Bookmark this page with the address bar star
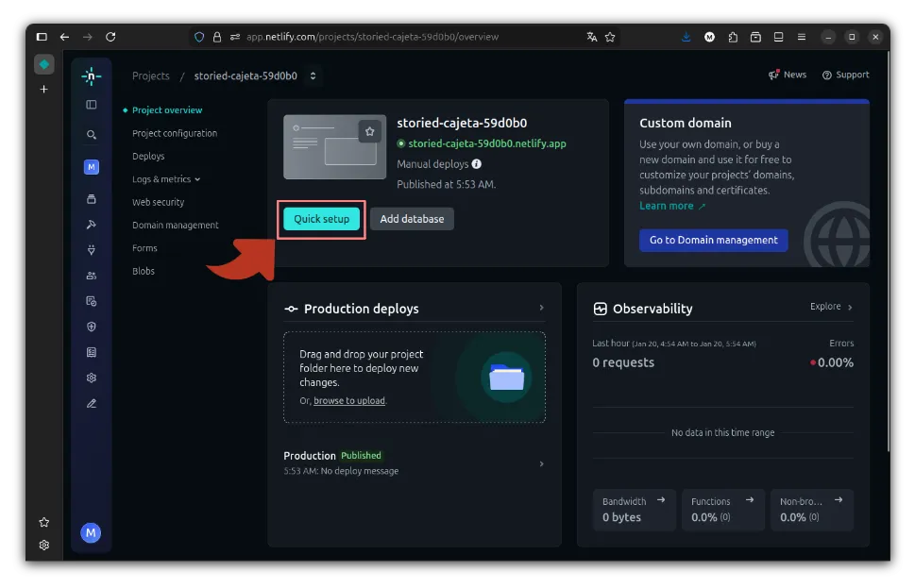 pos(610,37)
